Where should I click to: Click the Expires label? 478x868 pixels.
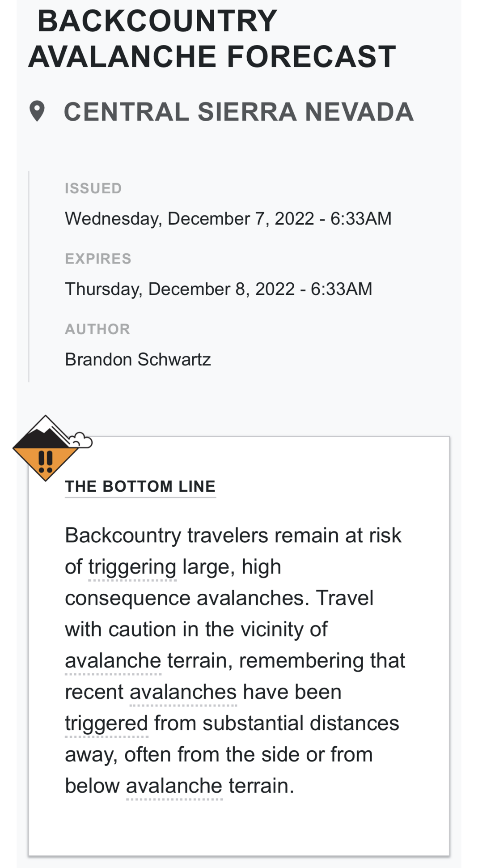[98, 259]
